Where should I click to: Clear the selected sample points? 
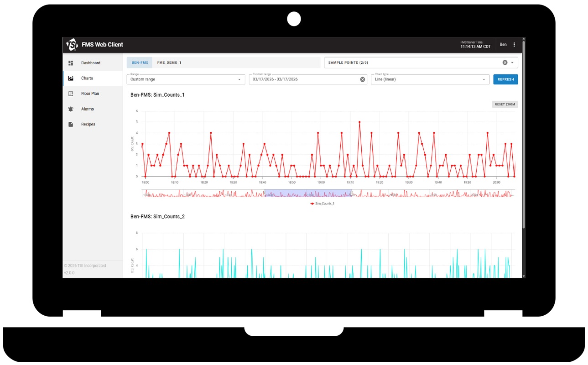click(x=505, y=63)
